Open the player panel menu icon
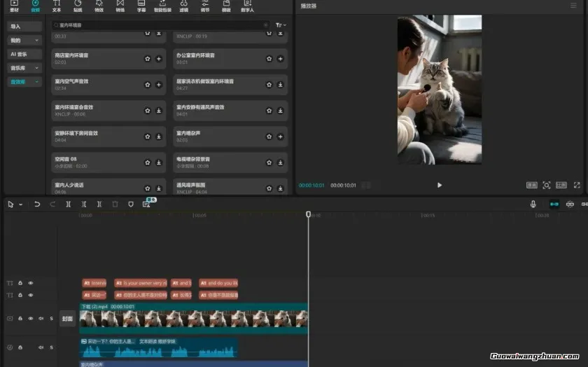 click(573, 6)
